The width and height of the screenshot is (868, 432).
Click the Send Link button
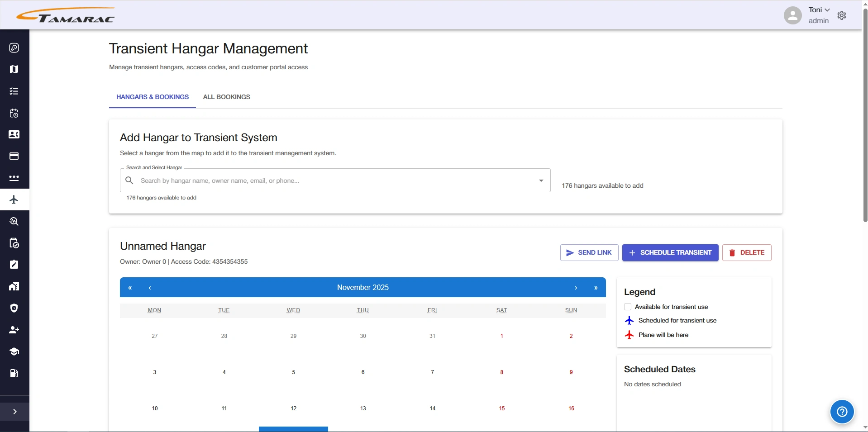589,252
